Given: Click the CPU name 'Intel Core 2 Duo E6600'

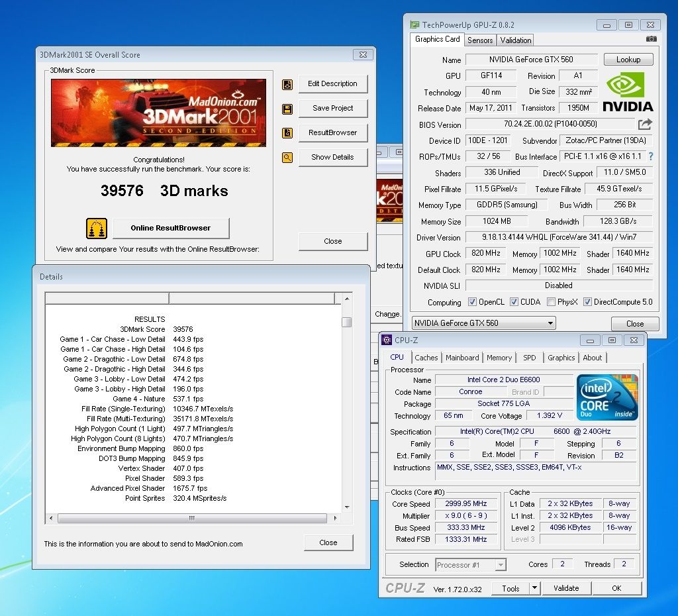Looking at the screenshot, I should tap(503, 380).
